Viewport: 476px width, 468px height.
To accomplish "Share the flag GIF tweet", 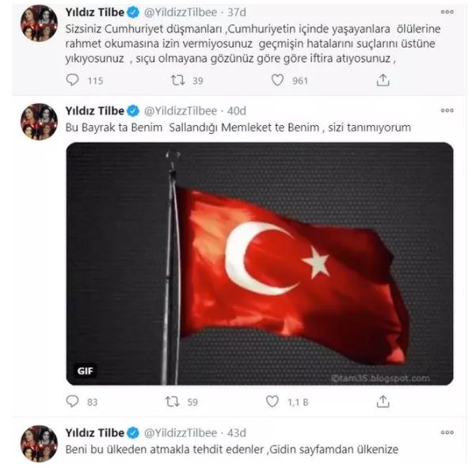I will pyautogui.click(x=383, y=401).
